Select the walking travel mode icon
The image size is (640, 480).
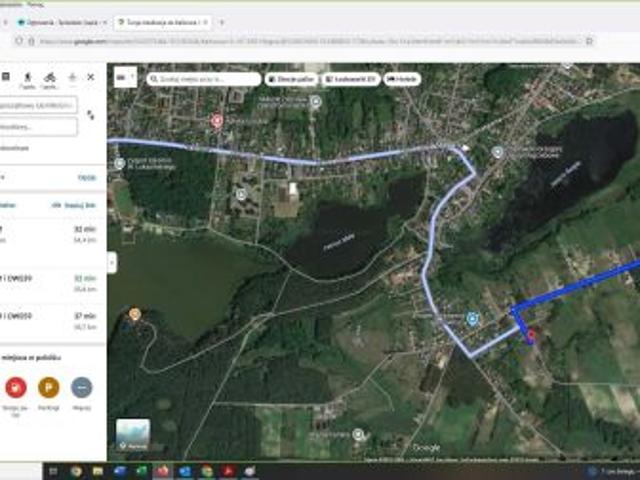[x=26, y=77]
